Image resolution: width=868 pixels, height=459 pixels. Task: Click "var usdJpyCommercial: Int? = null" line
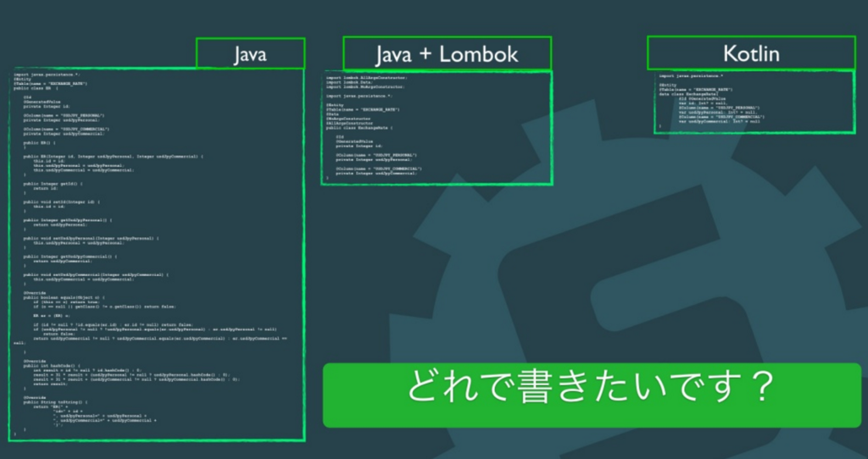(719, 122)
